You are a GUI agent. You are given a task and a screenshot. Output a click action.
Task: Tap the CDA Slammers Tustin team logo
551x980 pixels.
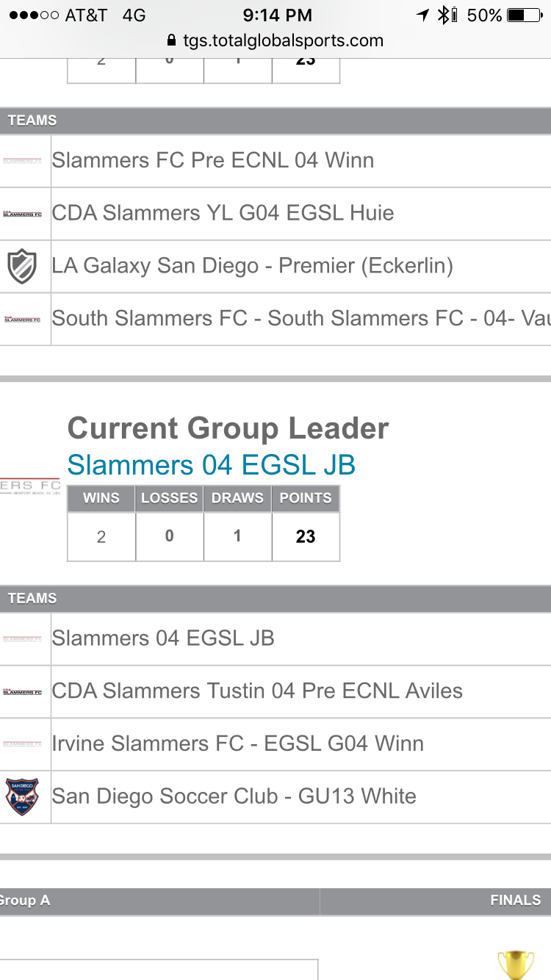(x=22, y=691)
